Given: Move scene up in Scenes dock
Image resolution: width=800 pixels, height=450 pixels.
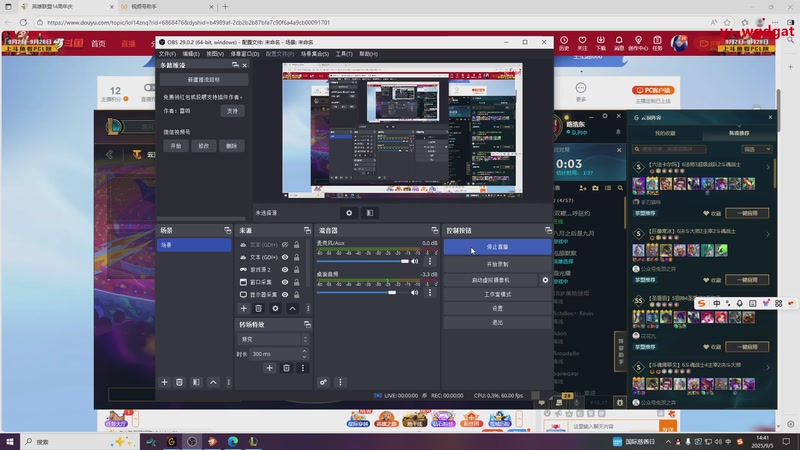Looking at the screenshot, I should coord(213,382).
